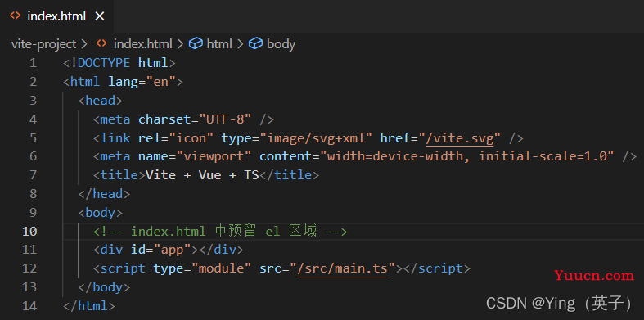Screen dimensions: 644x320
Task: Select the index.html editor tab
Action: 56,16
